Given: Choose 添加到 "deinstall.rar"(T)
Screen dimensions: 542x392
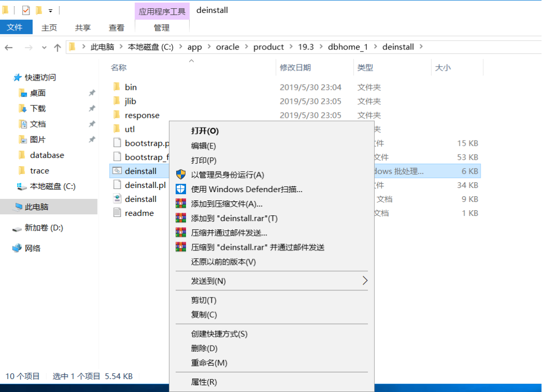Looking at the screenshot, I should pos(272,218).
